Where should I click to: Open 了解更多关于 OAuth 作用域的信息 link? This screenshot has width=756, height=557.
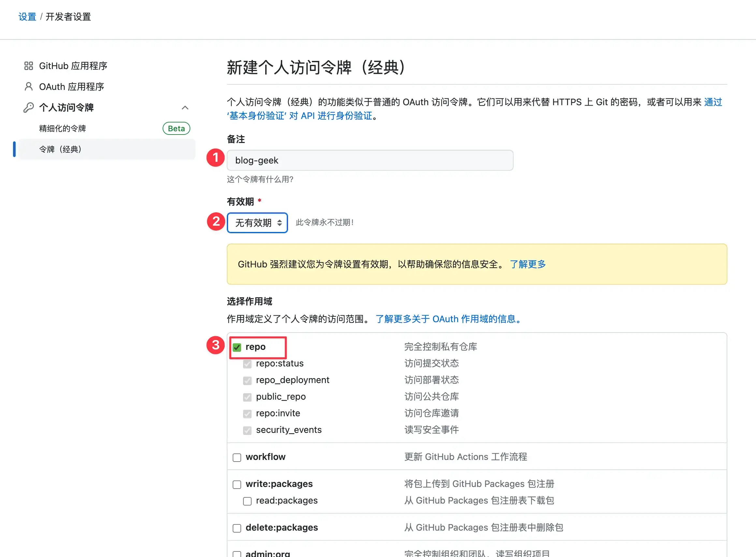449,319
